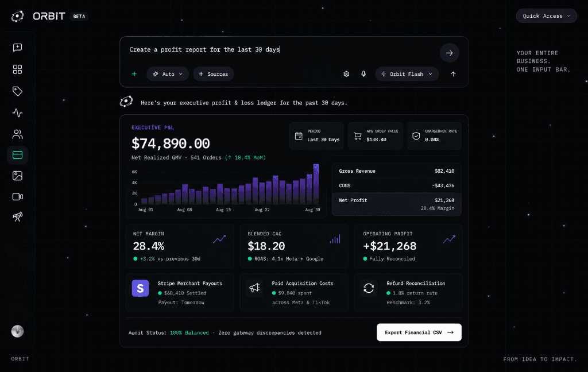Viewport: 588px width, 372px height.
Task: Activate the microphone voice input
Action: [x=363, y=74]
